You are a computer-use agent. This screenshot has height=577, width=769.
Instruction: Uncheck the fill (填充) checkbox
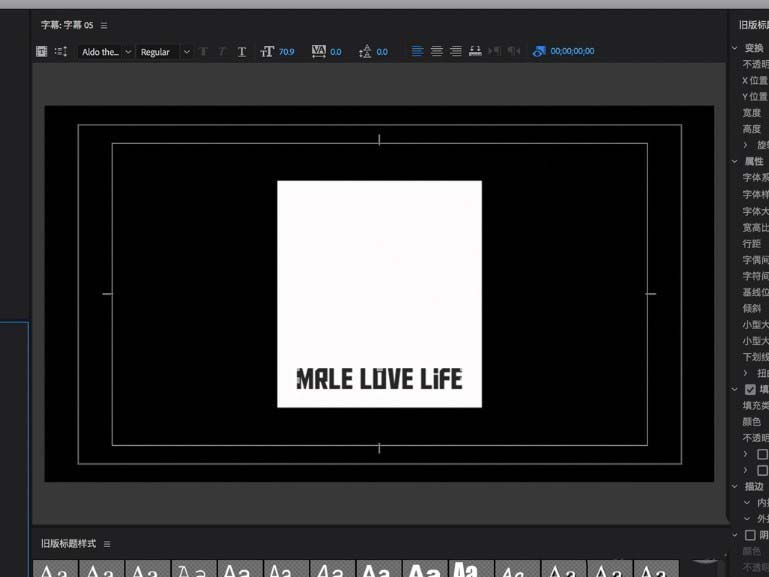click(750, 389)
